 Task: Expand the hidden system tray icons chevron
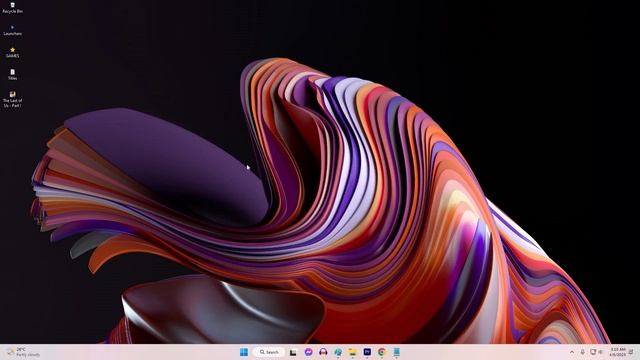[x=572, y=352]
